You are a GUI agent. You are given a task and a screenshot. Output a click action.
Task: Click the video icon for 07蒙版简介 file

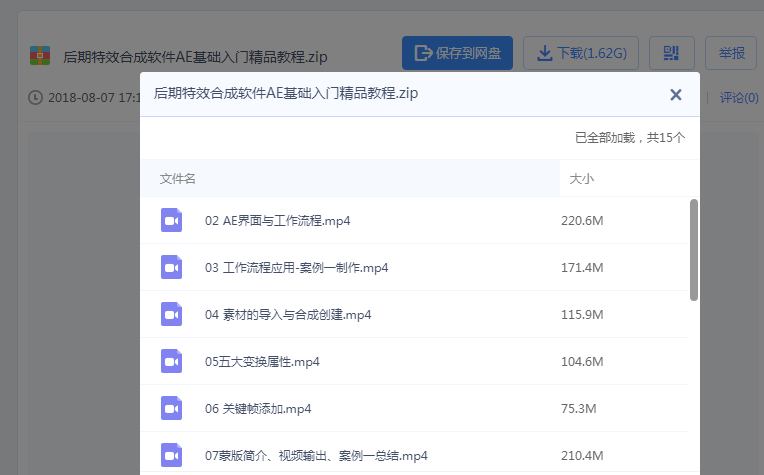pyautogui.click(x=172, y=454)
